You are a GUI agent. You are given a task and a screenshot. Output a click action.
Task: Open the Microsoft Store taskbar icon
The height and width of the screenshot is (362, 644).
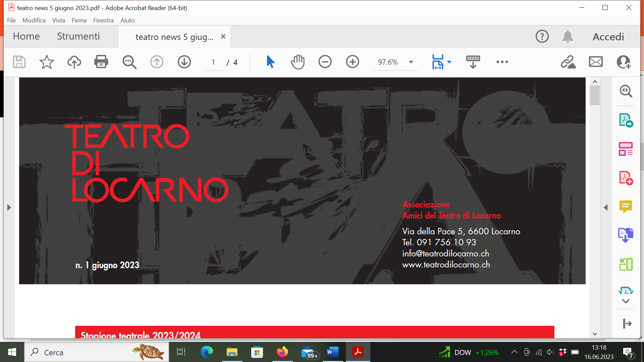pyautogui.click(x=257, y=352)
